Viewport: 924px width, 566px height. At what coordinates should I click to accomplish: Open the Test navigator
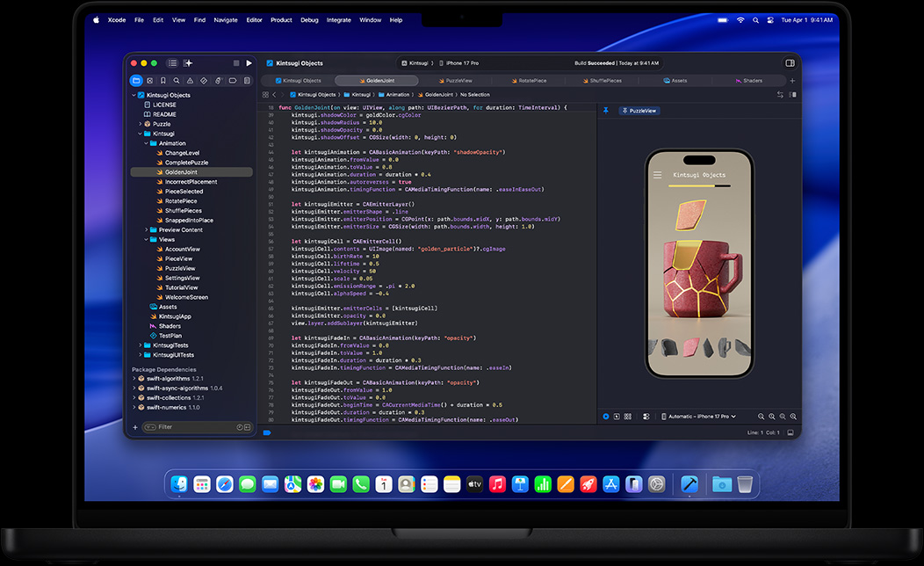(x=204, y=80)
